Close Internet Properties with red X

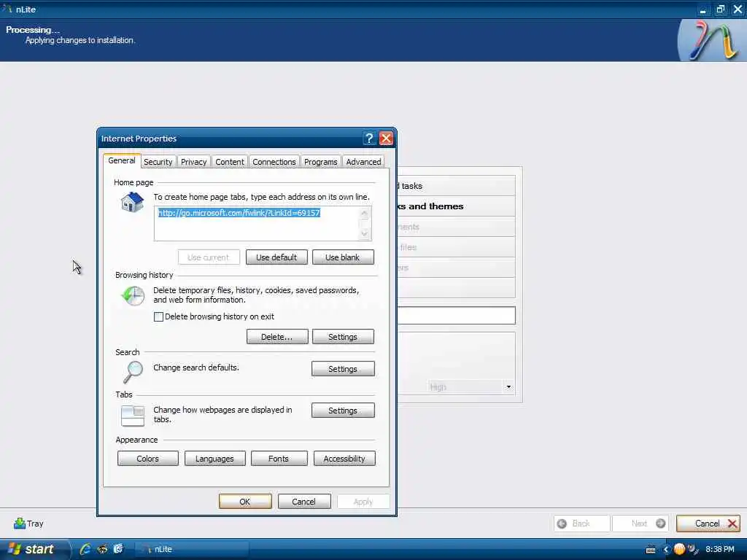[386, 138]
